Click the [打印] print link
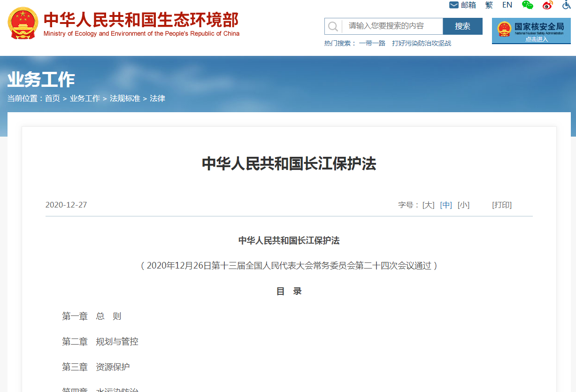Image resolution: width=576 pixels, height=392 pixels. coord(502,205)
